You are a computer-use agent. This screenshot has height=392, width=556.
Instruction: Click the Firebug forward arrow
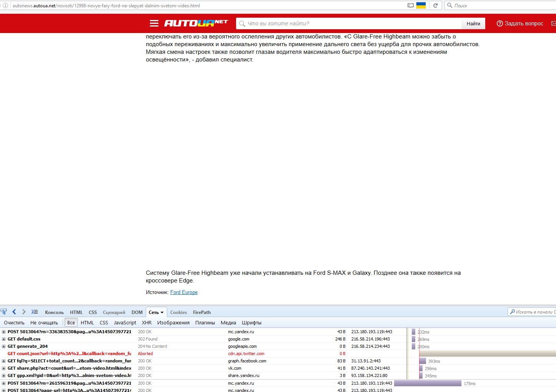pyautogui.click(x=24, y=312)
